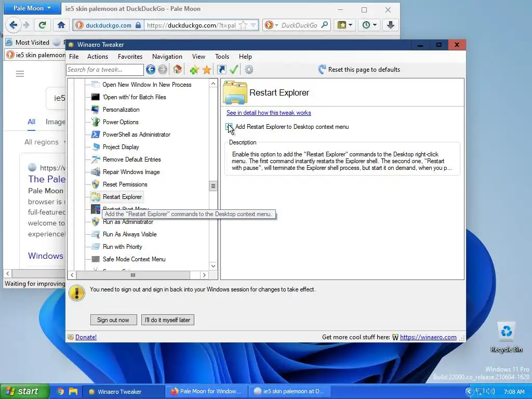Select Remove Default Entries item
532x399 pixels.
pos(131,159)
